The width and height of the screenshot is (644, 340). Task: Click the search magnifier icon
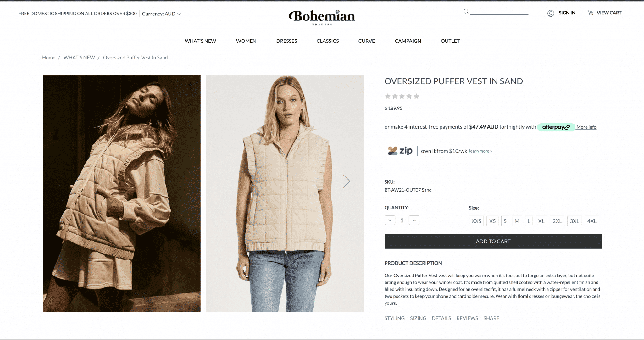[x=466, y=12]
